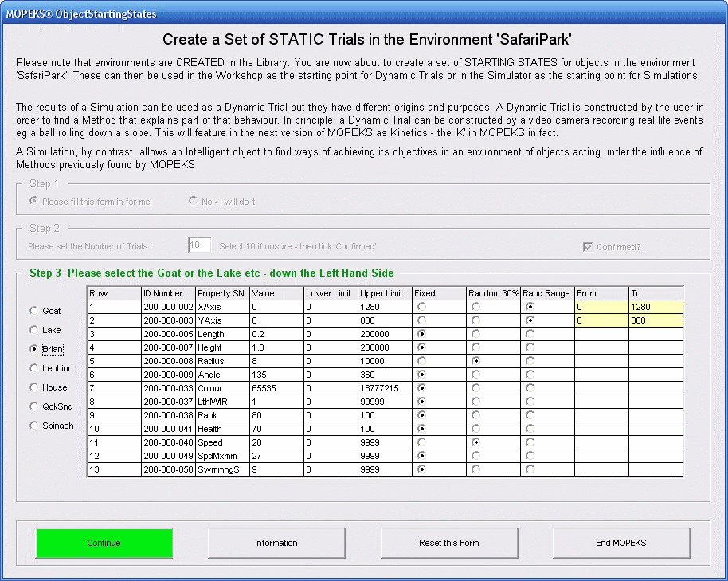Screen dimensions: 728x581
Task: Select Random 30% for the Speed row
Action: pyautogui.click(x=476, y=442)
